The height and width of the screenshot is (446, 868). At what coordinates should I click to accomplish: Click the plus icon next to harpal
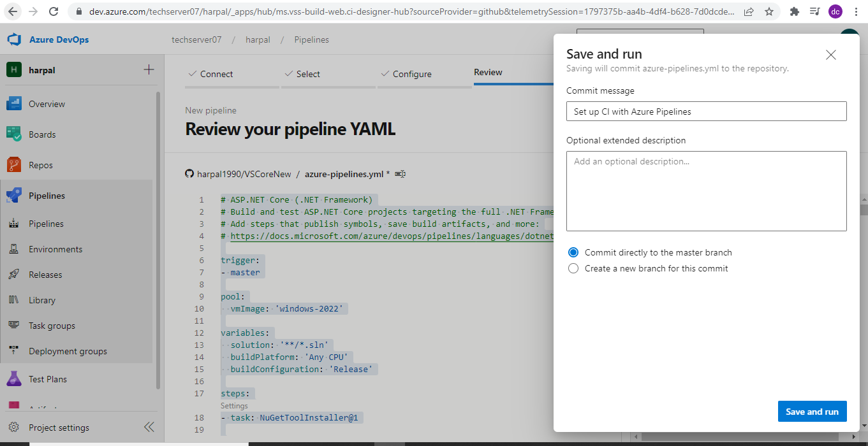click(149, 69)
